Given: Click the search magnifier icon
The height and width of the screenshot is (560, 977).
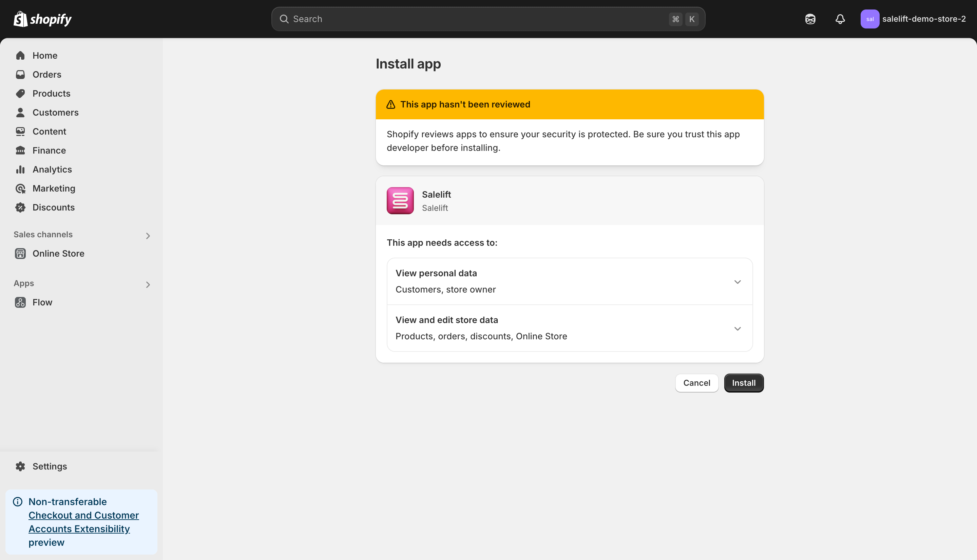Looking at the screenshot, I should point(284,19).
